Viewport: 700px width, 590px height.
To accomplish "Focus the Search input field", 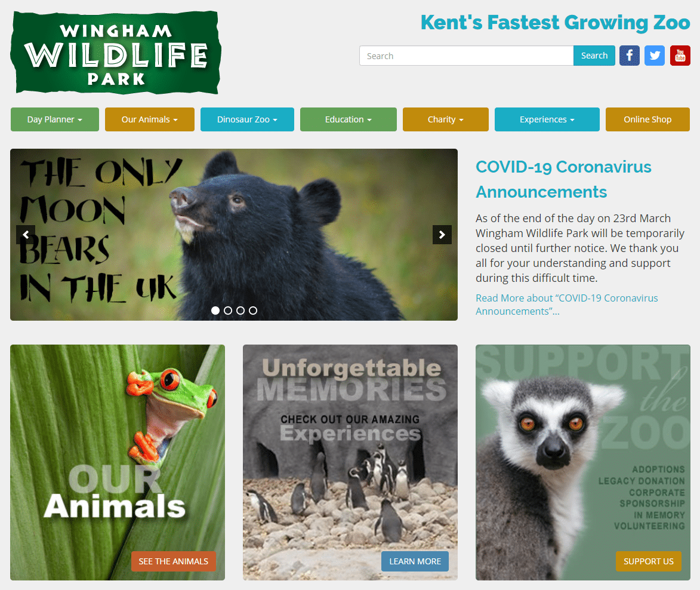I will point(467,56).
